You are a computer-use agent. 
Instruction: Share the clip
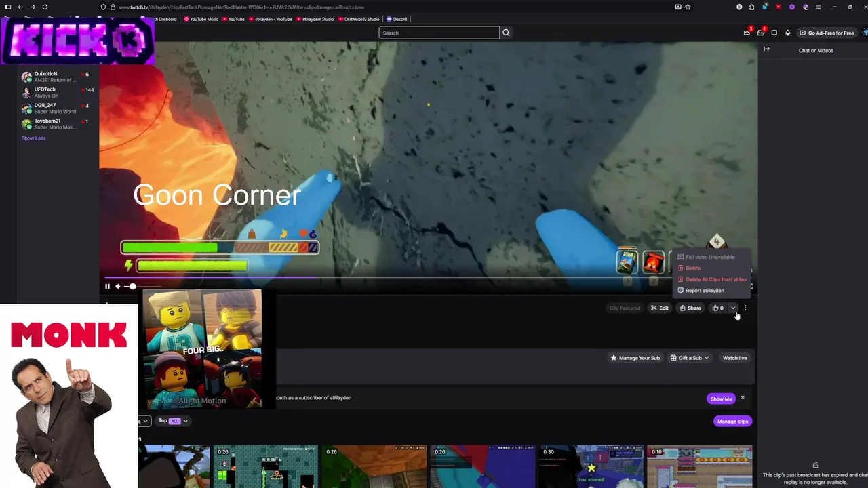click(690, 308)
